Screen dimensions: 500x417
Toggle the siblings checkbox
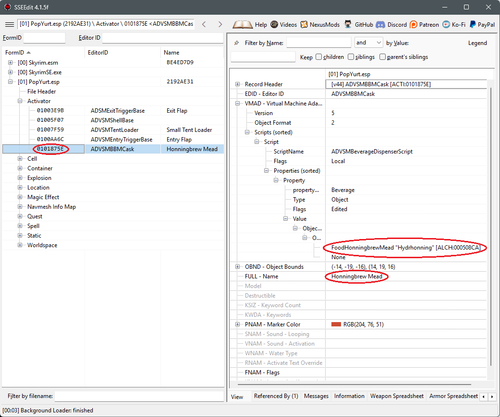(351, 57)
